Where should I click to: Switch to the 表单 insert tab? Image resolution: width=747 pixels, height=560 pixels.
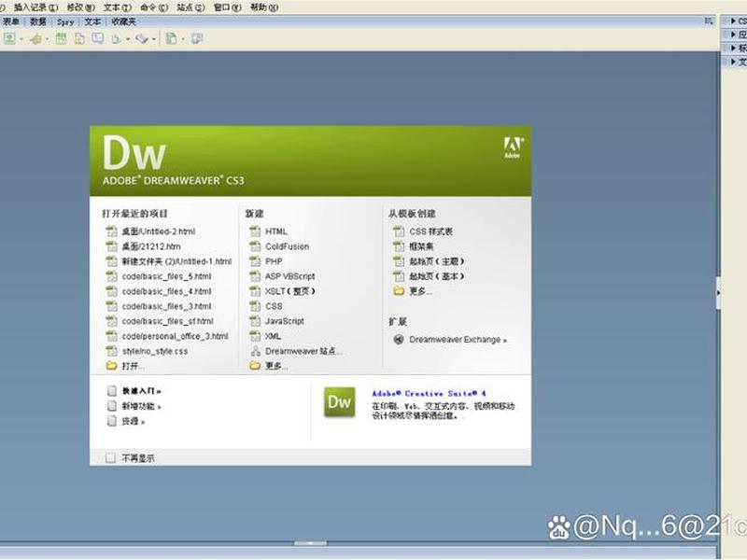click(x=11, y=21)
